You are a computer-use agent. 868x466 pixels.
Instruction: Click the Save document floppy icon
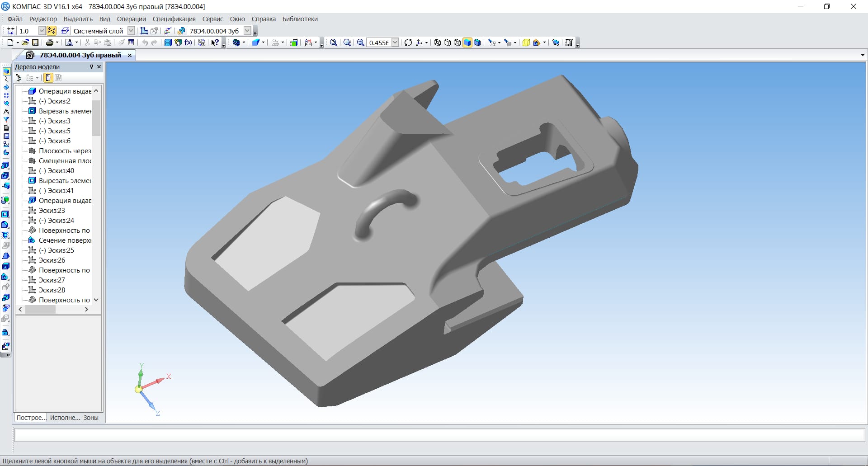35,42
